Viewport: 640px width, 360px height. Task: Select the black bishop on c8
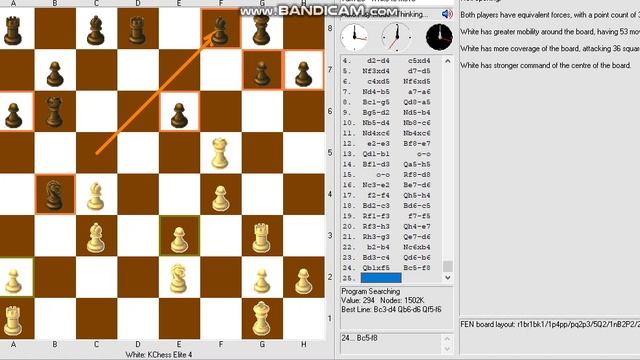(x=96, y=30)
